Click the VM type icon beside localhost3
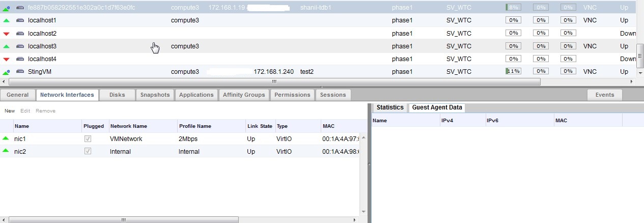The width and height of the screenshot is (644, 223). (x=20, y=46)
